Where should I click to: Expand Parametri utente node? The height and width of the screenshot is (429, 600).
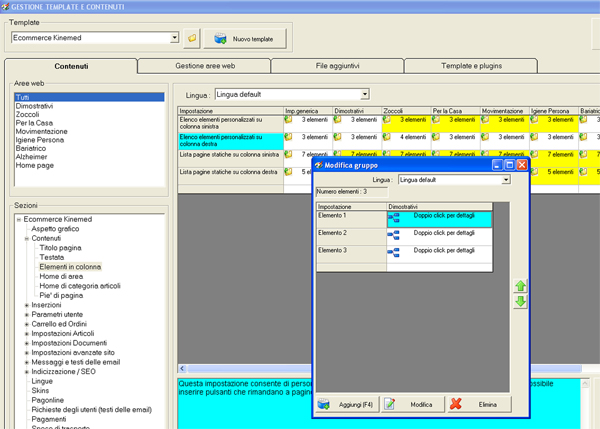point(27,315)
